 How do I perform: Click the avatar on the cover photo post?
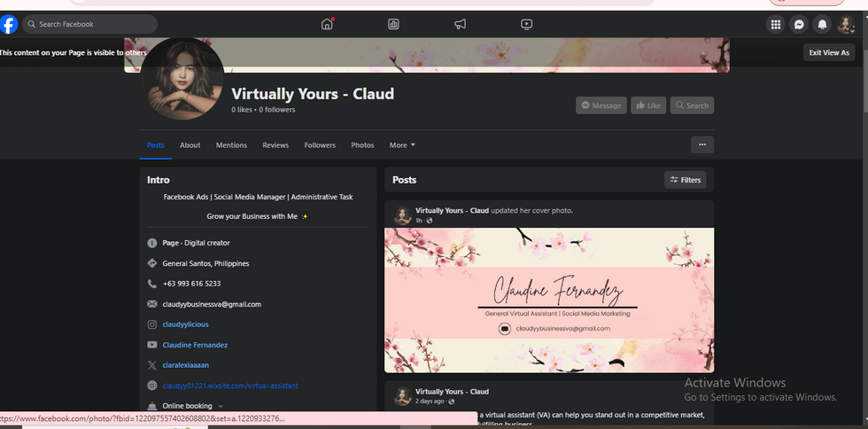[402, 215]
